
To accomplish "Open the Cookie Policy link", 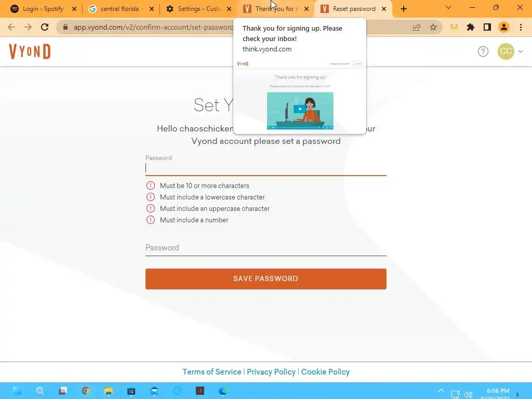I will 325,372.
